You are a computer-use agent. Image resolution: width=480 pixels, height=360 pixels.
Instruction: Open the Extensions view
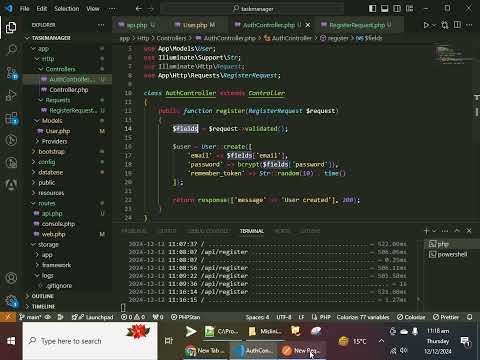click(12, 118)
